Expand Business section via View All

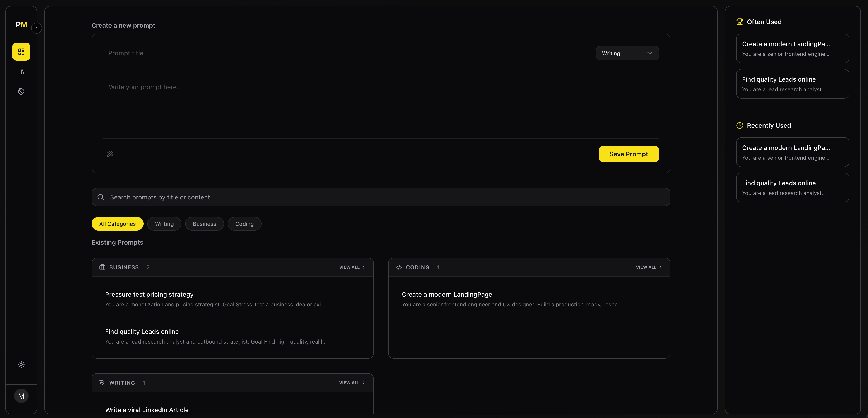click(x=352, y=267)
